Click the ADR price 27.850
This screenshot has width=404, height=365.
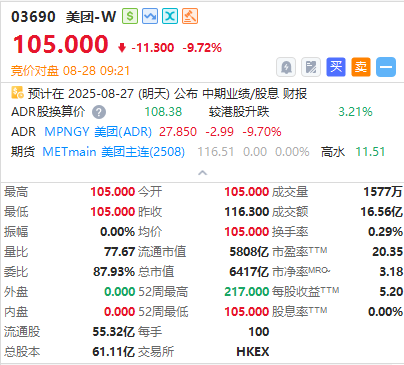178,132
